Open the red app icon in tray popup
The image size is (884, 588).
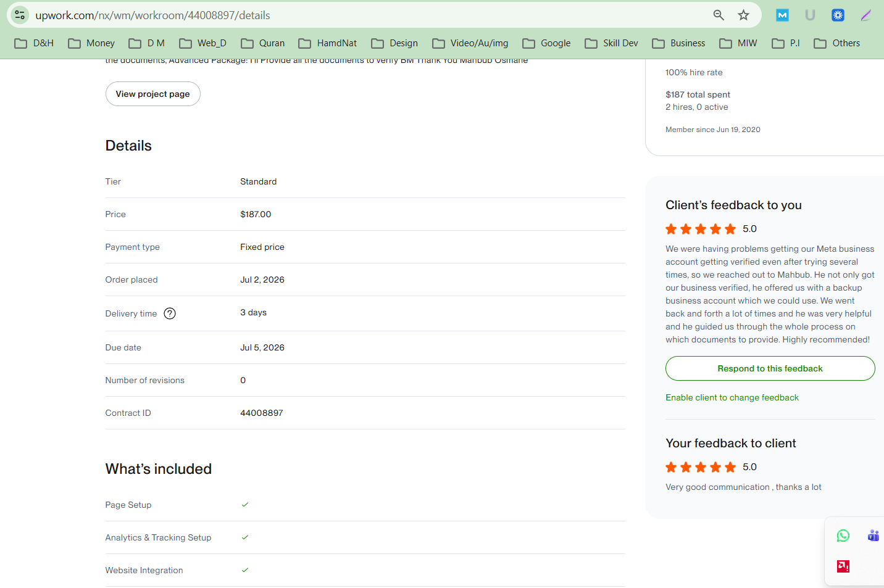[843, 566]
